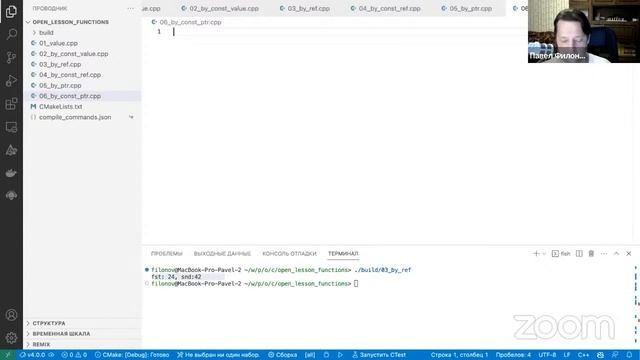The height and width of the screenshot is (360, 640).
Task: Change line ending via LF status item
Action: (567, 355)
